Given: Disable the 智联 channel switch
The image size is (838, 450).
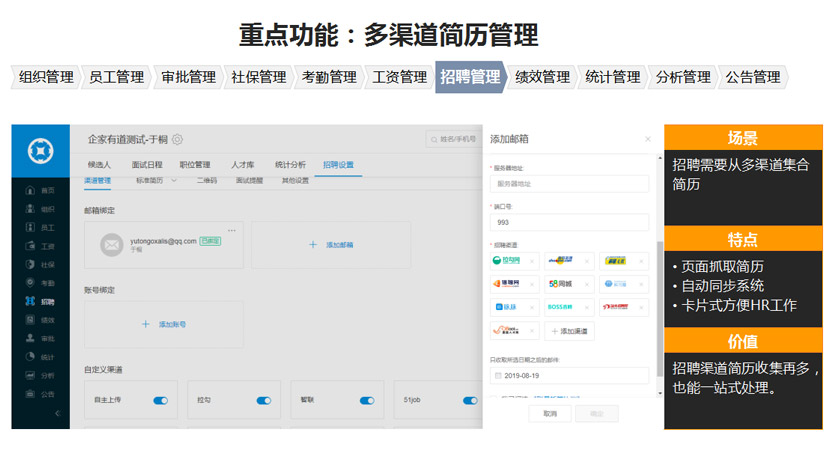Looking at the screenshot, I should 367,400.
